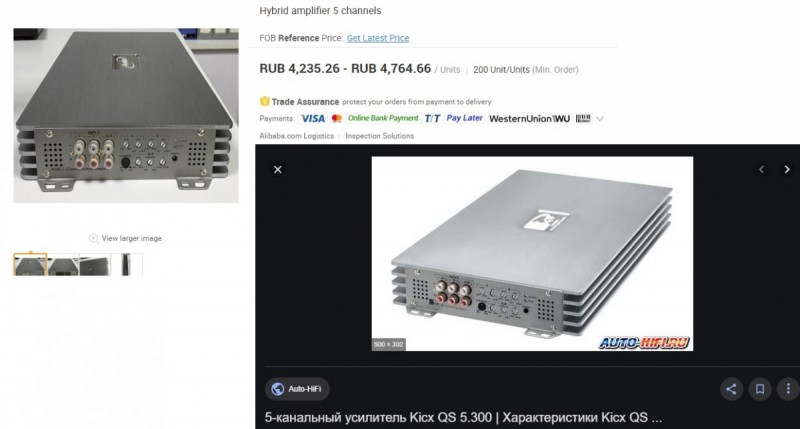
Task: Click the Auto-HiFi globe source icon
Action: (x=278, y=389)
